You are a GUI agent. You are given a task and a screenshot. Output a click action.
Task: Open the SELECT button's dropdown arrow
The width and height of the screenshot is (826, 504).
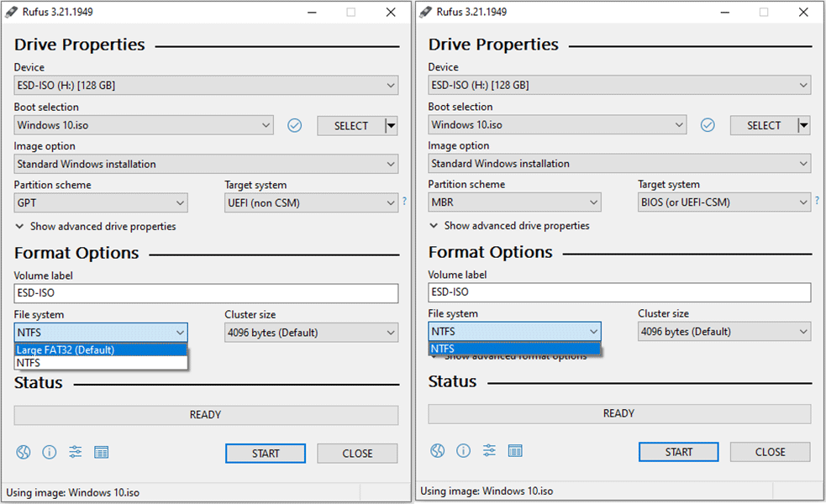tap(392, 124)
